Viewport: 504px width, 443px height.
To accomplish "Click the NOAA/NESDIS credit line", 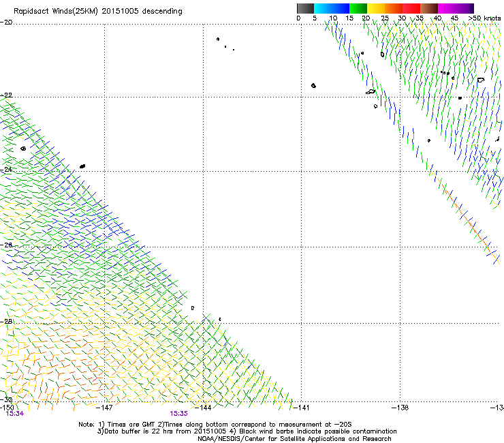I will pos(294,439).
